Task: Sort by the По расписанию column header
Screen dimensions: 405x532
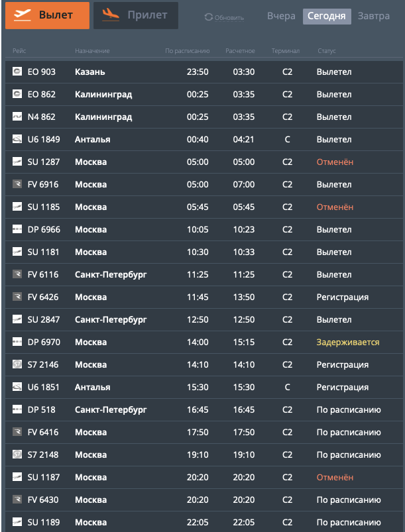Action: [188, 51]
